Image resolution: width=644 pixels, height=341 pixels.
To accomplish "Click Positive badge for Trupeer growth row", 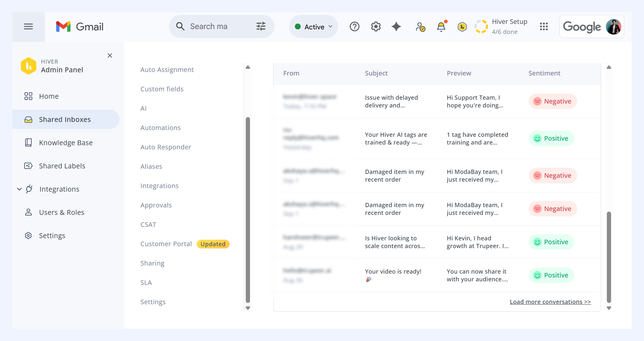I will 551,242.
